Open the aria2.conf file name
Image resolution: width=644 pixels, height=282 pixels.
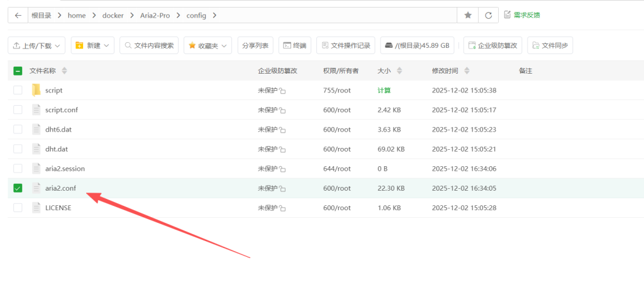pyautogui.click(x=60, y=188)
